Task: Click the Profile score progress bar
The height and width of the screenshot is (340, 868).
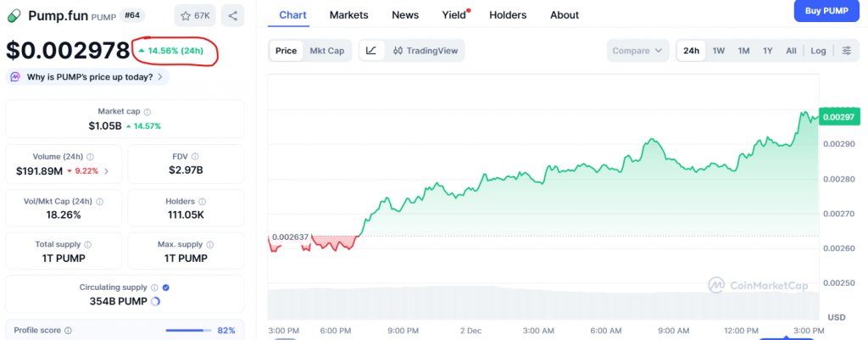Action: click(188, 331)
